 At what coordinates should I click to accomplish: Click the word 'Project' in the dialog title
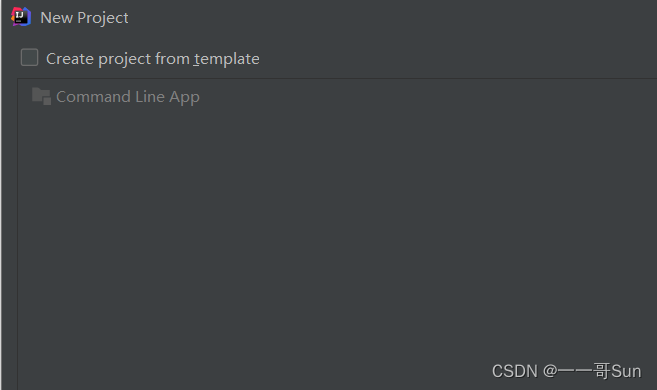tap(103, 18)
